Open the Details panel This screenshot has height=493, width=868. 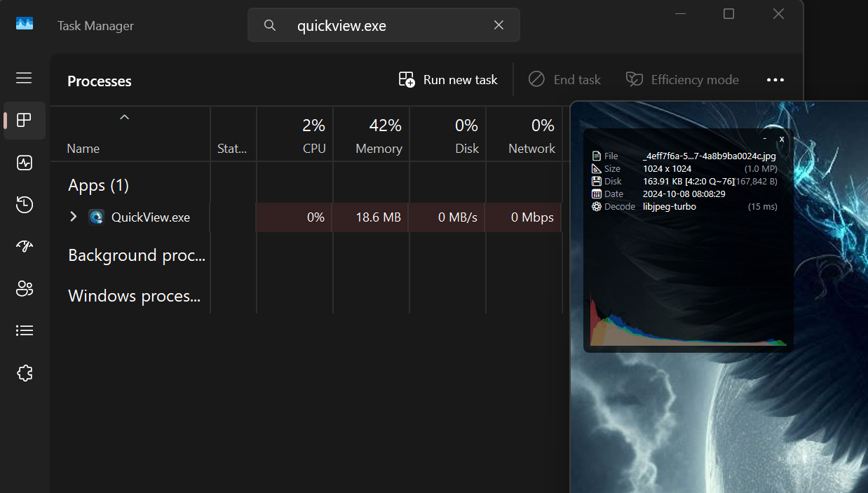click(24, 330)
